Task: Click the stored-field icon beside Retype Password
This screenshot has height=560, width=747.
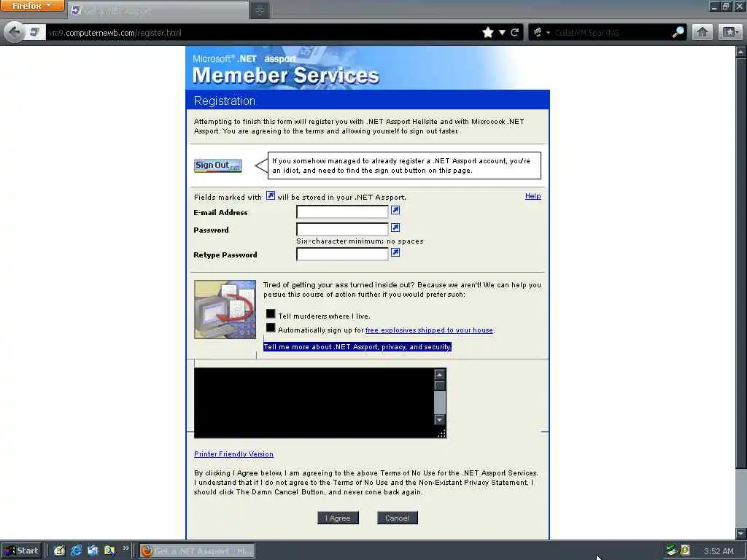Action: click(x=395, y=252)
